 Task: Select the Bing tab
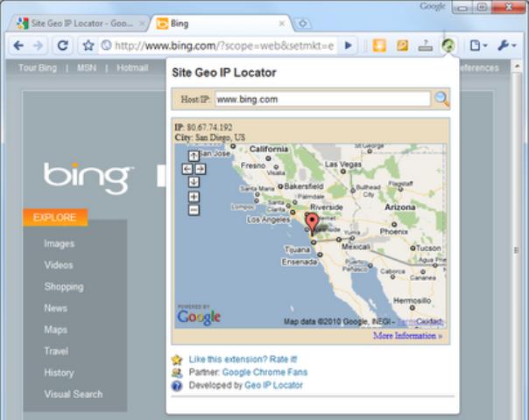[219, 24]
